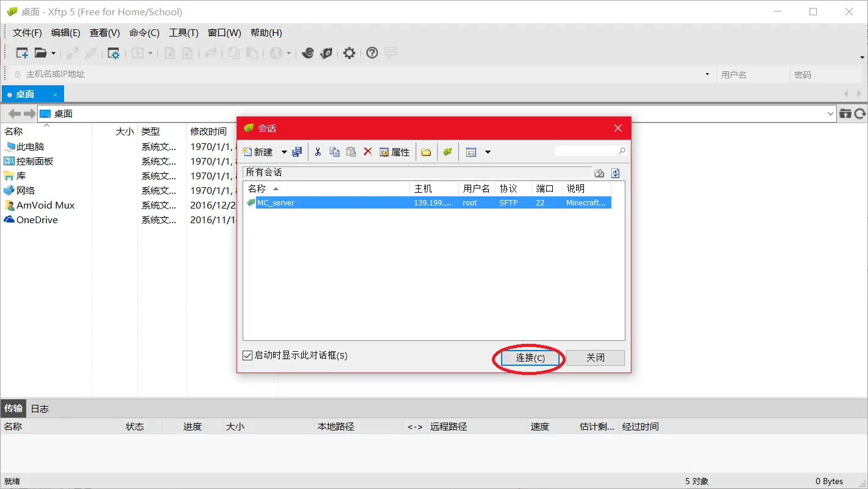
Task: Click the Save session icon in Sessions dialog
Action: tap(297, 152)
